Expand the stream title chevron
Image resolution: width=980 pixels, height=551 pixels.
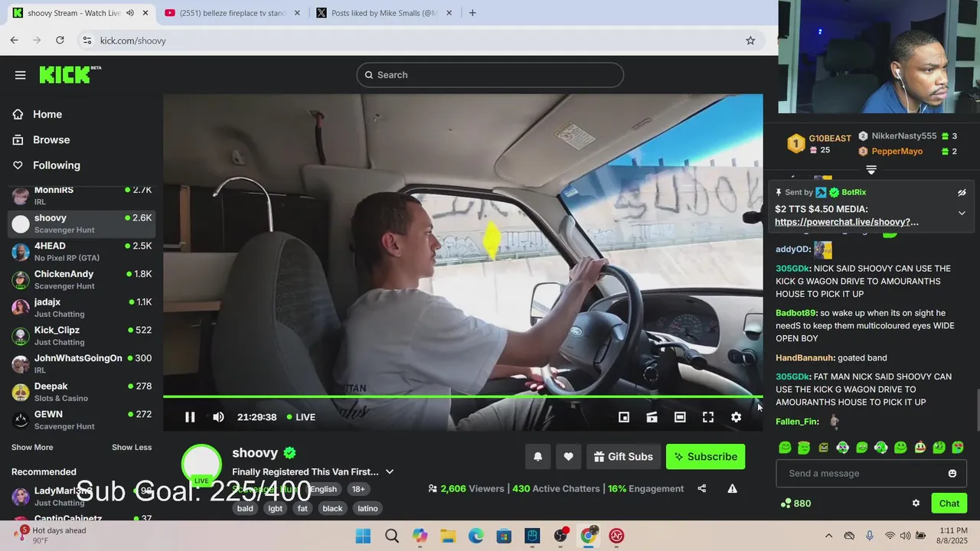pos(389,472)
